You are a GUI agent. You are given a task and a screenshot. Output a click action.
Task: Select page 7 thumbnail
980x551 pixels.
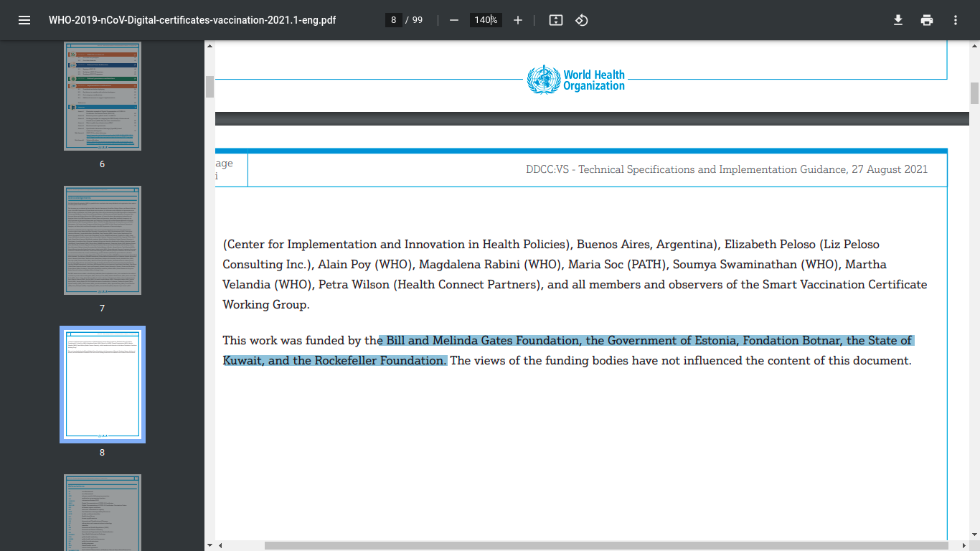(x=103, y=240)
